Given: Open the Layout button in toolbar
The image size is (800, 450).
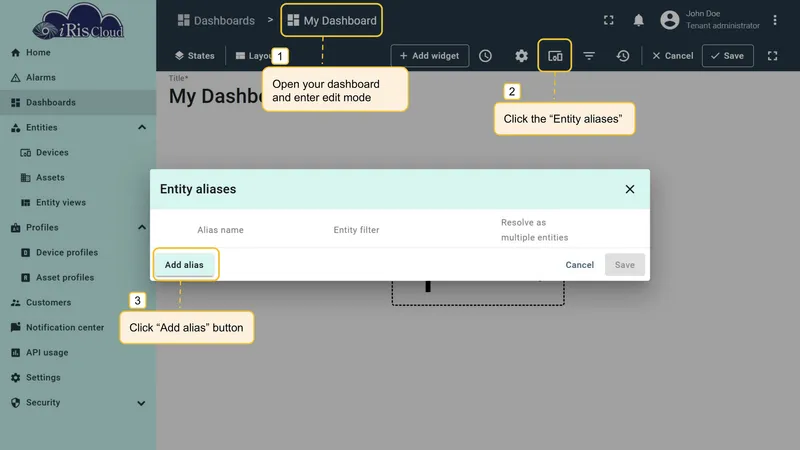Looking at the screenshot, I should click(253, 56).
